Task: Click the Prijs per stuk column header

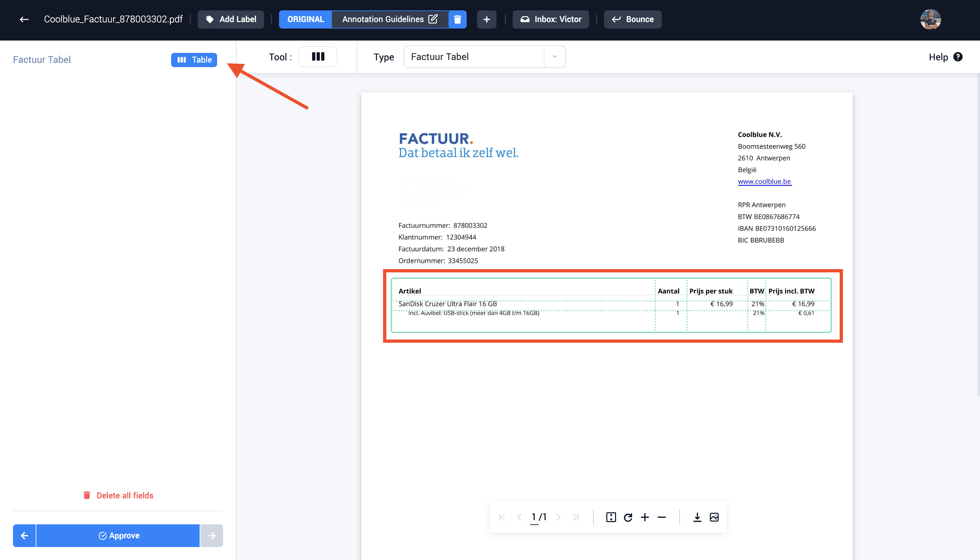Action: pos(711,291)
